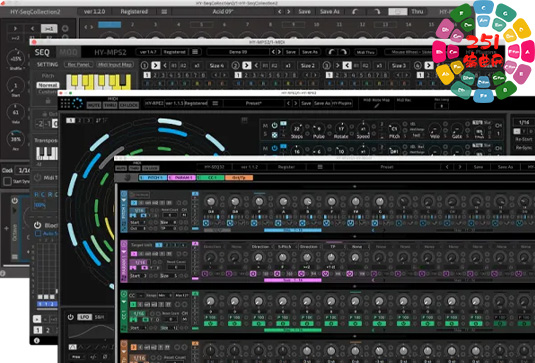The image size is (535, 363).
Task: Go to previous preset in HY-SEQ32
Action: [x=447, y=167]
